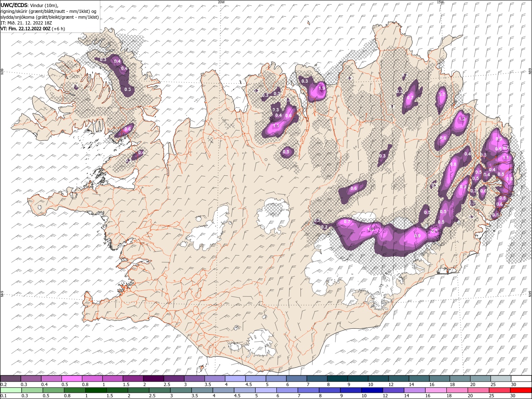Screen dimensions: 532x399
Task: Click the 1.2 precipitation value on map
Action: pos(461,119)
